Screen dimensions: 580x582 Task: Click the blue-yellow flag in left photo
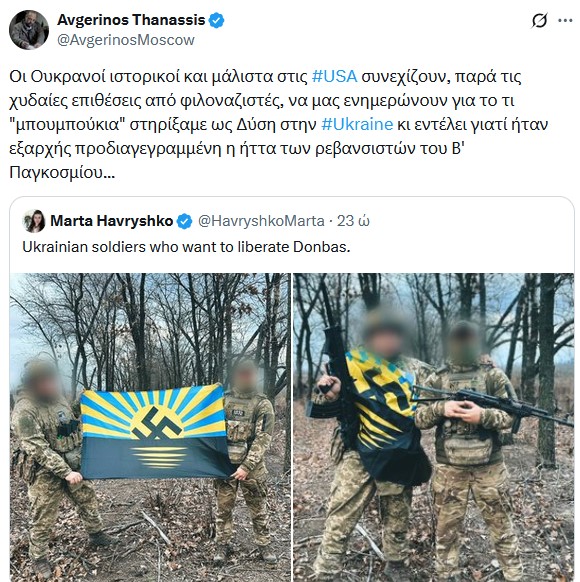point(155,432)
